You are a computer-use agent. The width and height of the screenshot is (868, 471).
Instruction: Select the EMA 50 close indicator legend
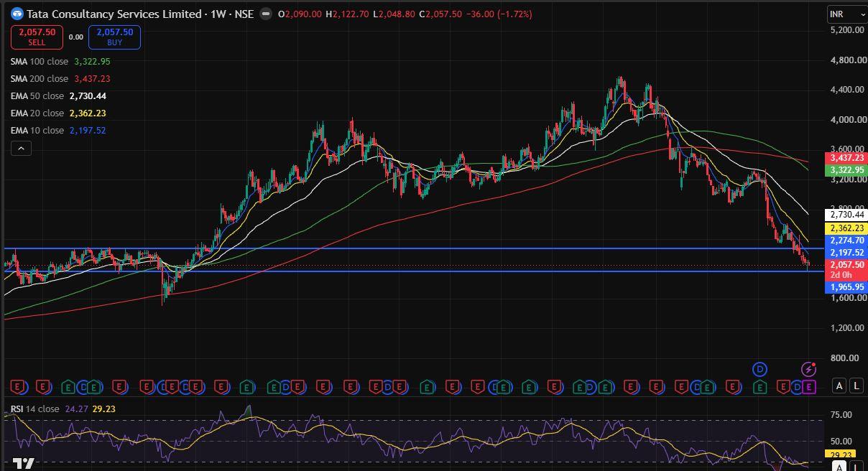(37, 96)
